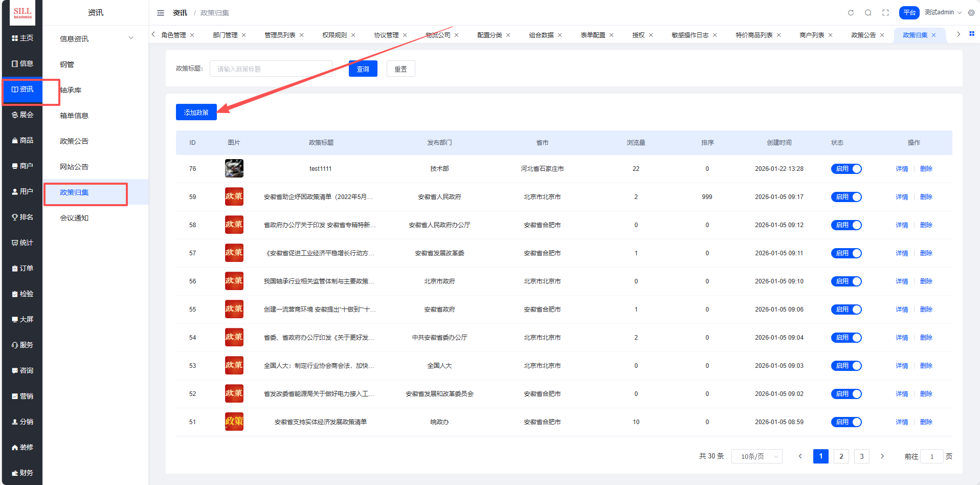
Task: Select 会议通知 in the submenu
Action: (74, 218)
